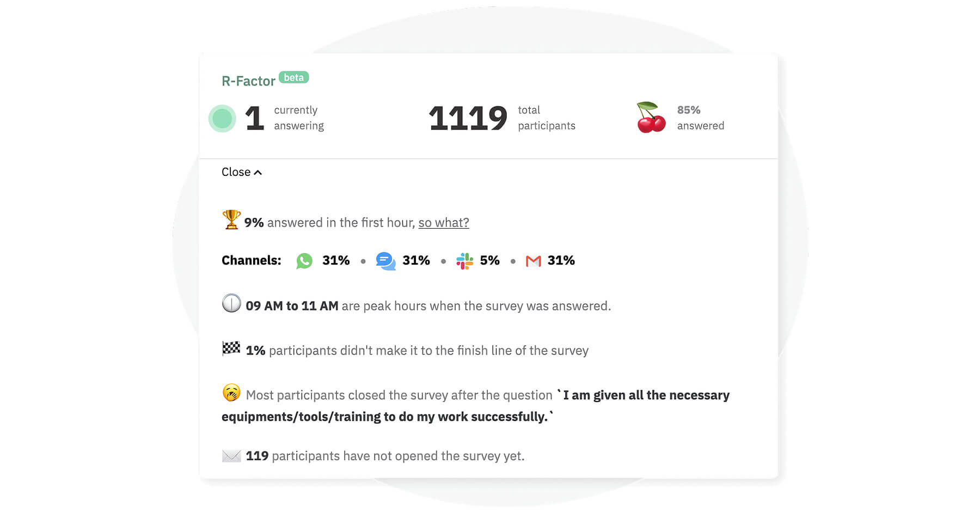Screen dimensions: 980x513
Task: Open the "so what?" link
Action: (x=443, y=223)
